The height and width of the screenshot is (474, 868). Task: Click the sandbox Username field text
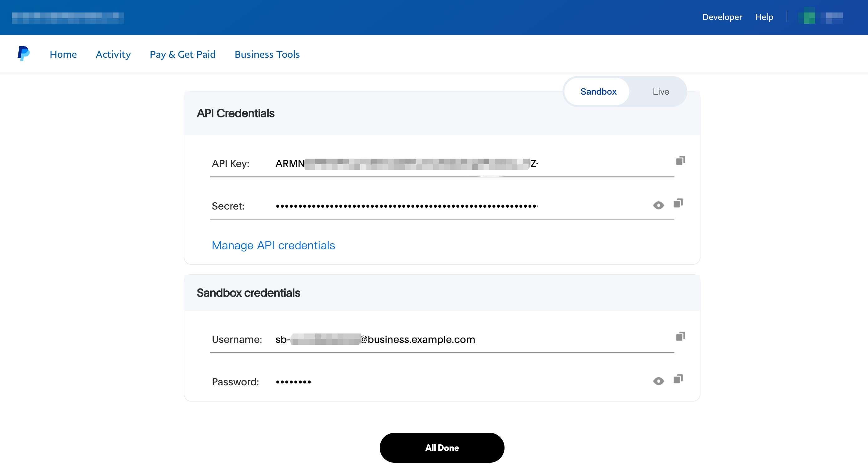(x=375, y=339)
